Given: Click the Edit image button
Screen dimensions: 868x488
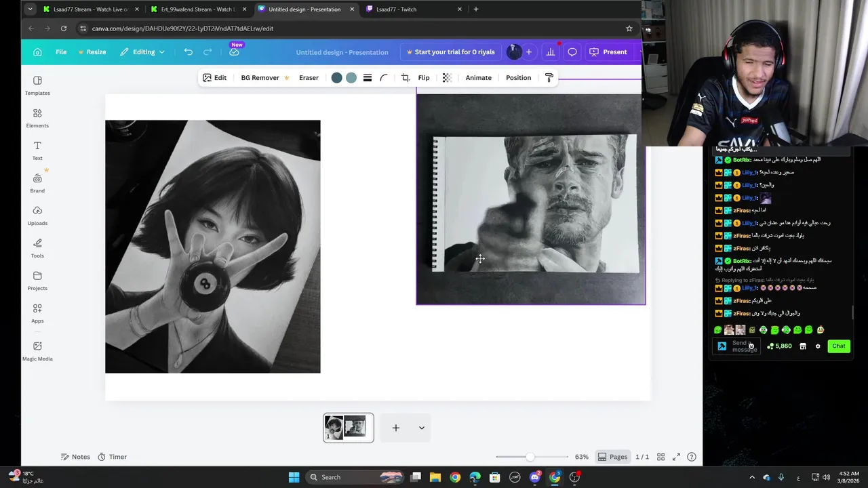Looking at the screenshot, I should click(214, 78).
